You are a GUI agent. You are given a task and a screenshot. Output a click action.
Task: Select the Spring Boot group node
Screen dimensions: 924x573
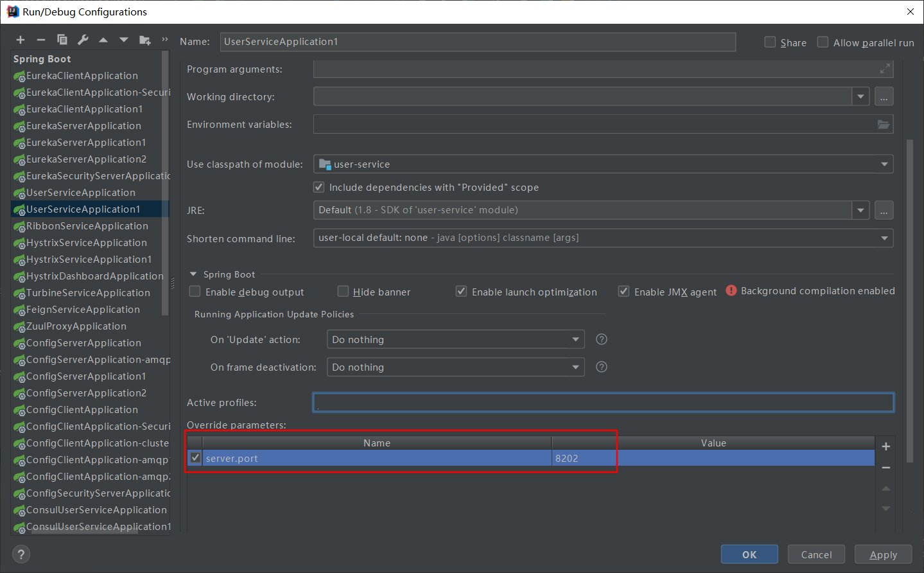[x=42, y=59]
